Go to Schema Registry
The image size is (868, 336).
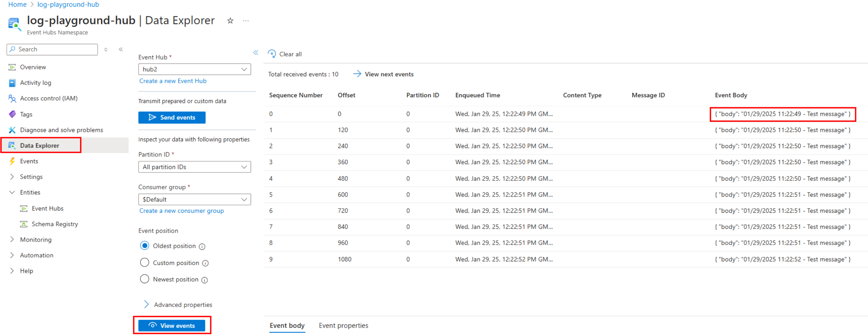pyautogui.click(x=55, y=224)
